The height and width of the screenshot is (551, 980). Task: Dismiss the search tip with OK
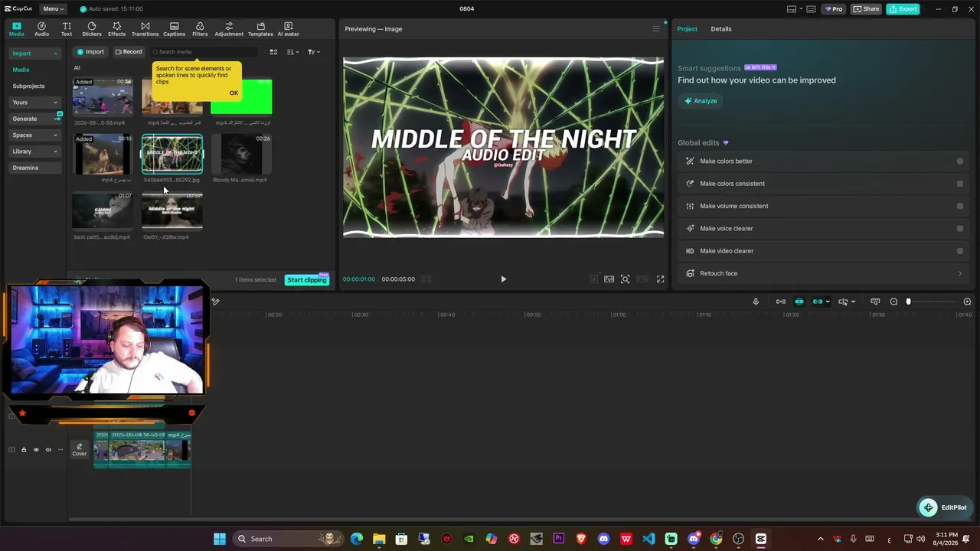click(x=234, y=93)
